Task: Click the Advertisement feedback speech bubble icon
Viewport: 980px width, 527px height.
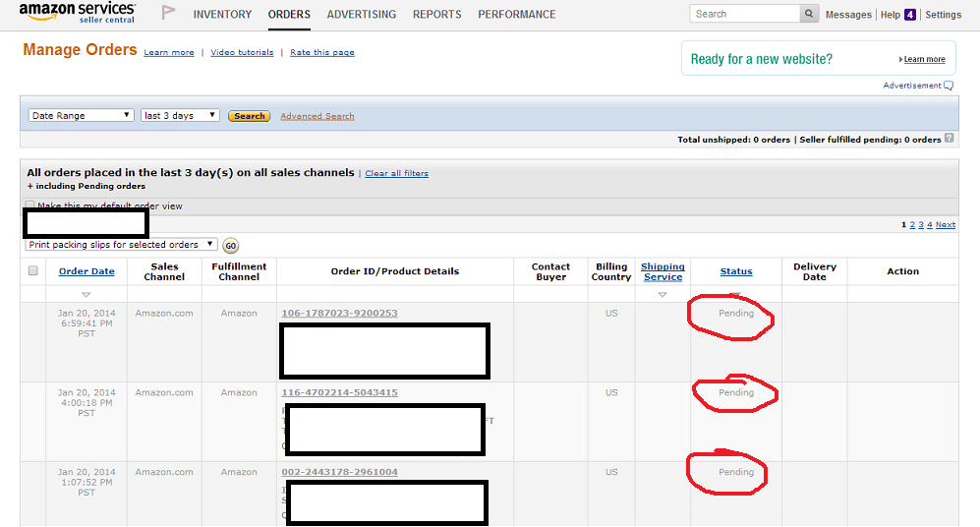Action: (x=949, y=86)
